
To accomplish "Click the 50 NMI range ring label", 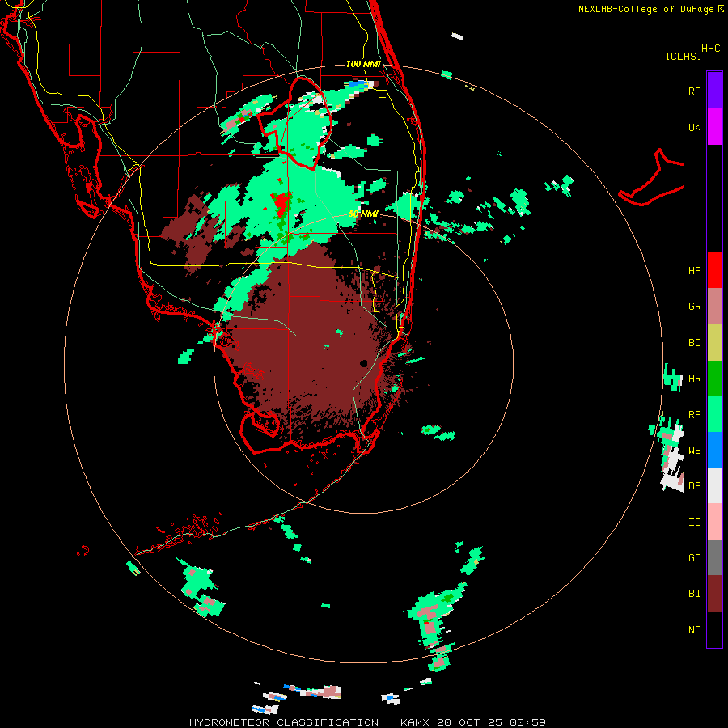I will [x=363, y=214].
